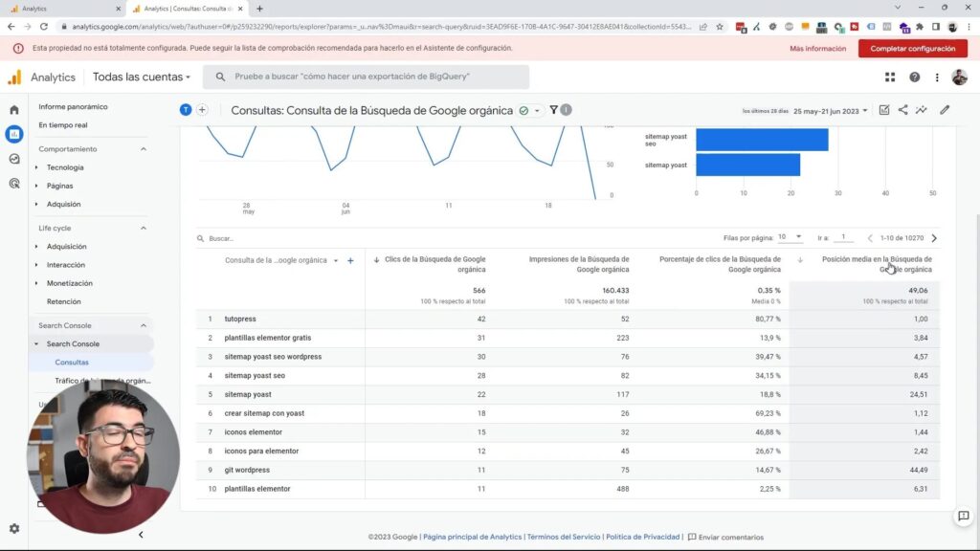Open the Todas las cuentas account selector
The image size is (980, 551).
tap(142, 77)
